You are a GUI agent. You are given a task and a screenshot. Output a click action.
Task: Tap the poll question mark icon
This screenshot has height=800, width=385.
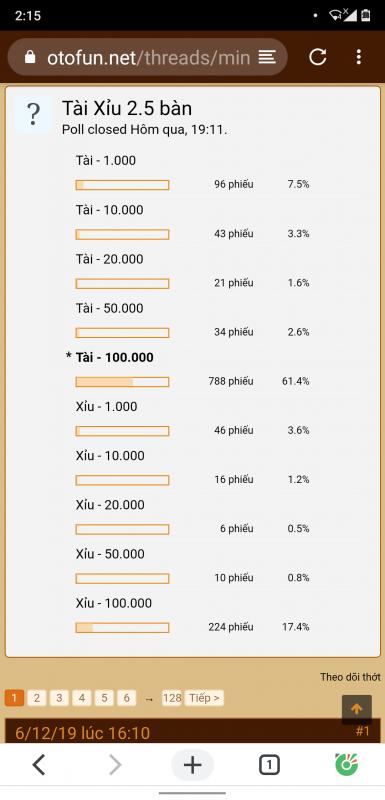click(x=33, y=115)
